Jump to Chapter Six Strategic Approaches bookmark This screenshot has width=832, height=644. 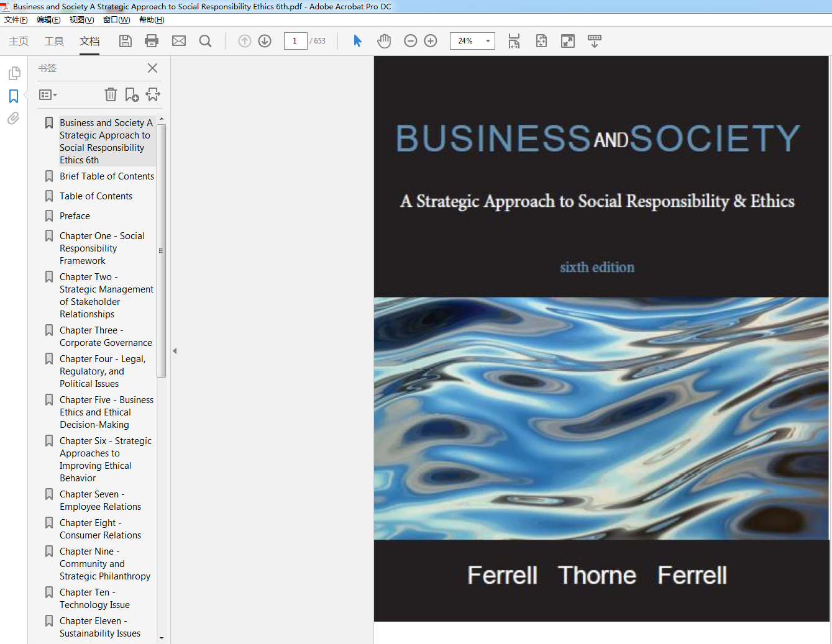(106, 460)
